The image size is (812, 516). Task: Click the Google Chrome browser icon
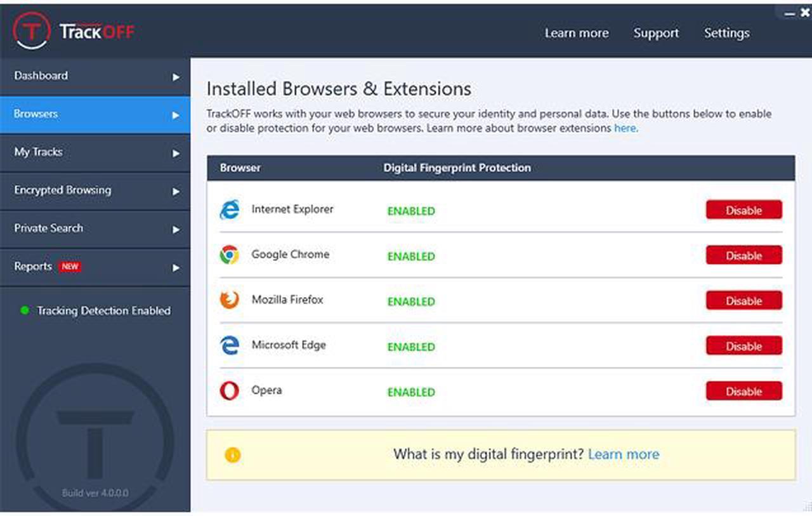click(x=229, y=255)
